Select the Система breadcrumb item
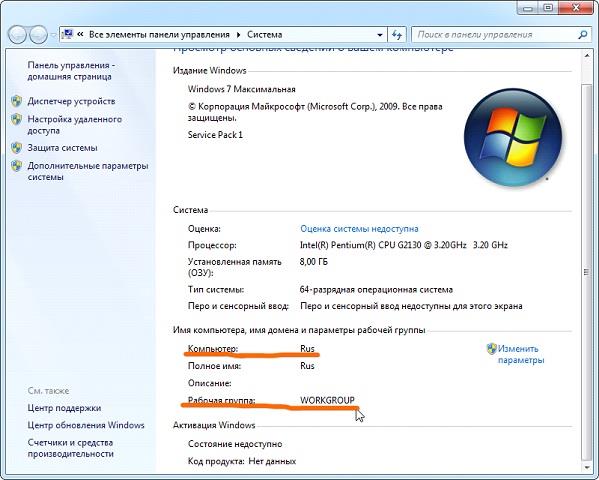 pyautogui.click(x=265, y=35)
